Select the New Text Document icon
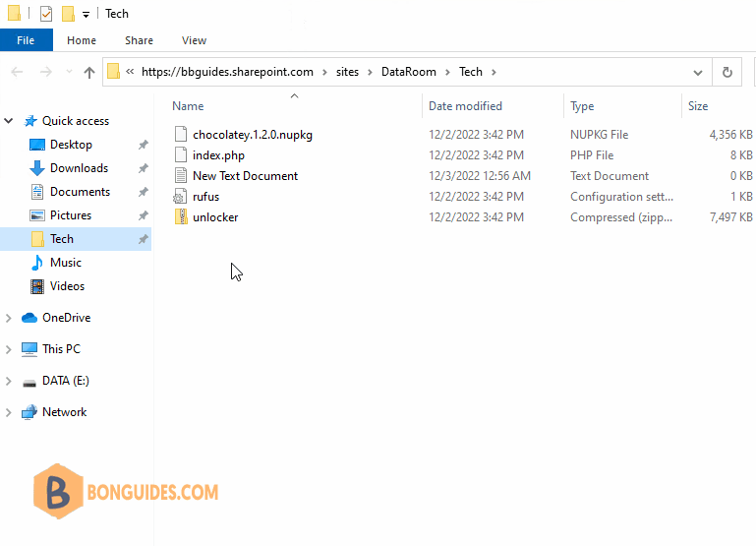The height and width of the screenshot is (546, 756). coord(181,175)
